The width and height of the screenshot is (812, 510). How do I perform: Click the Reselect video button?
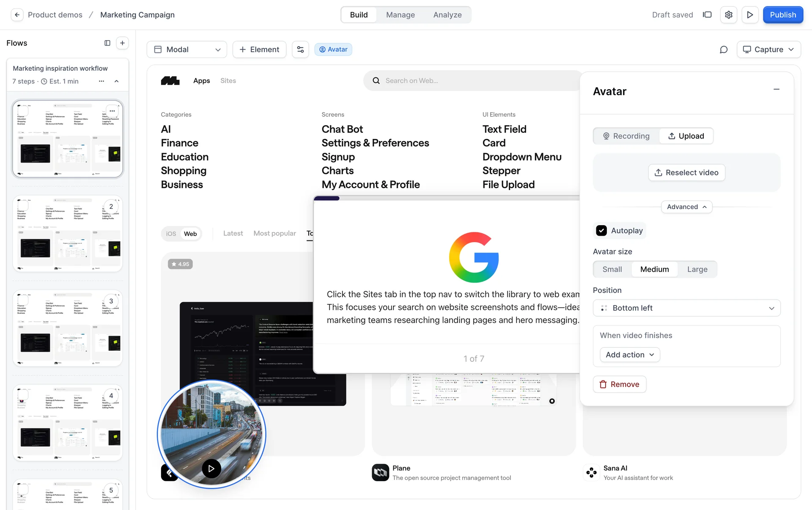686,173
